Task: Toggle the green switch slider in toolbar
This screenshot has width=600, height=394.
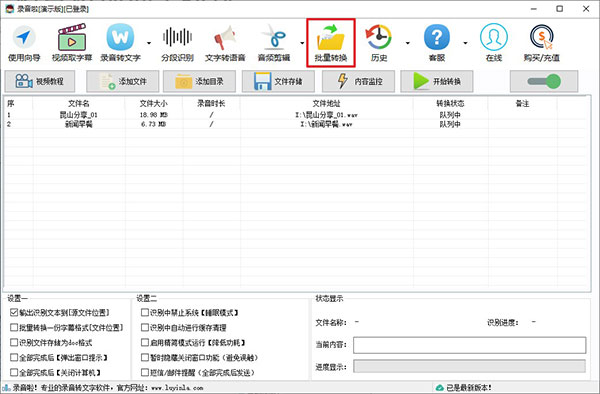Action: point(544,81)
